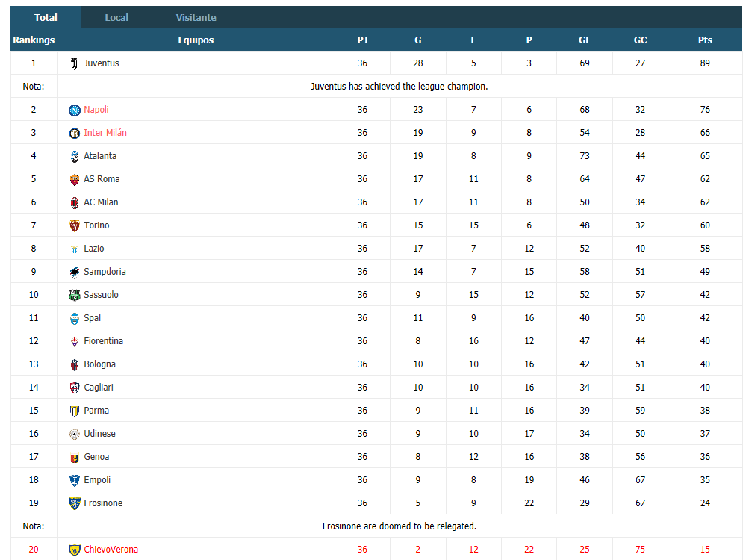Image resolution: width=752 pixels, height=560 pixels.
Task: Click the P column header
Action: [529, 40]
